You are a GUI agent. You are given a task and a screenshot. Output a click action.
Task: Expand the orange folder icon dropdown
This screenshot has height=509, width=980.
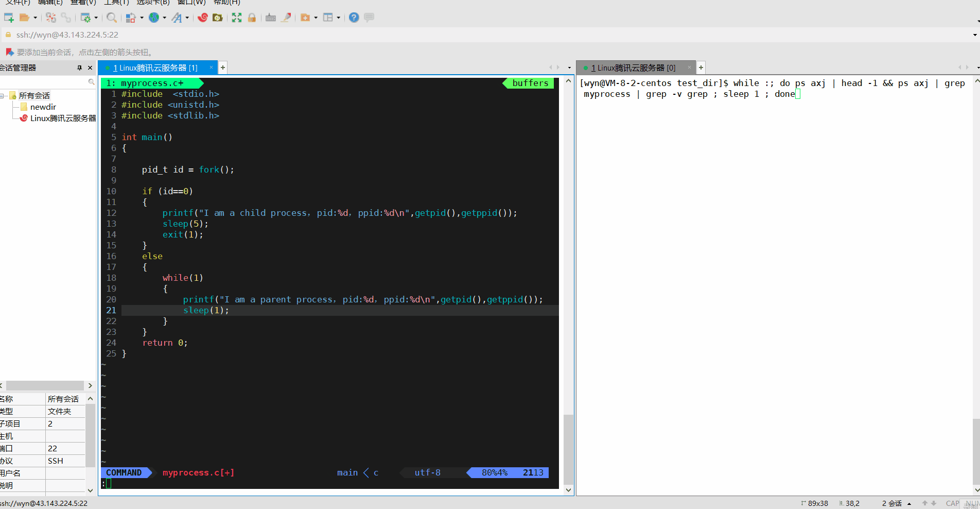(x=316, y=18)
